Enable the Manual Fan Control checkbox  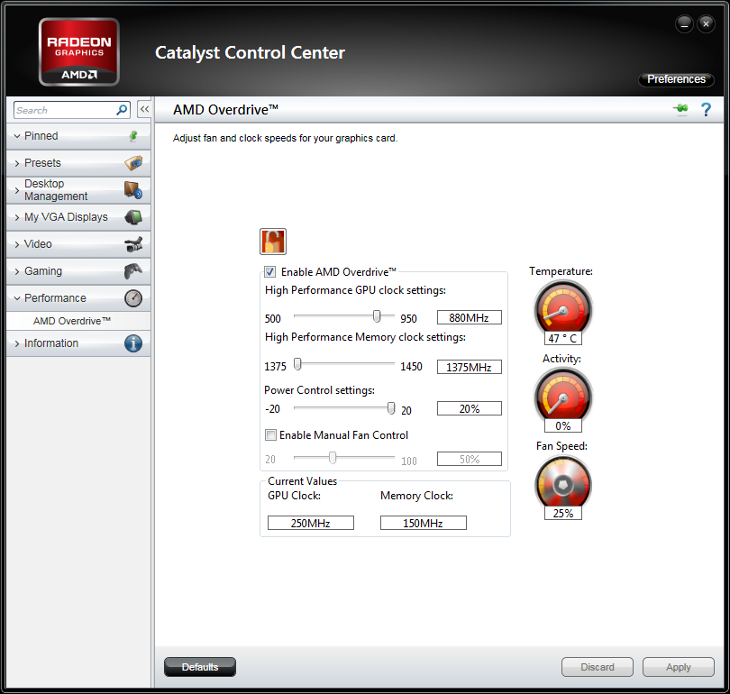coord(270,435)
